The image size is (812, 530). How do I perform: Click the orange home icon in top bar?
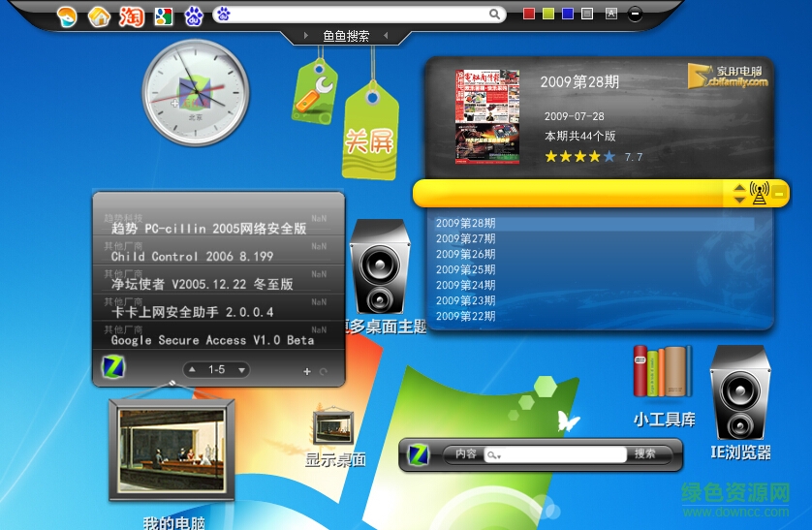[98, 16]
